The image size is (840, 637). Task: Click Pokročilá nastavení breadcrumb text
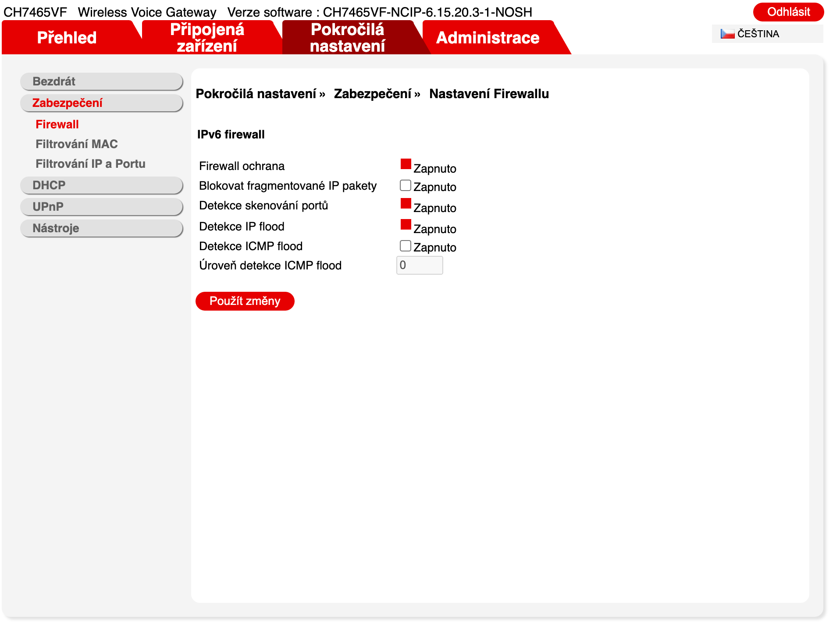point(256,94)
